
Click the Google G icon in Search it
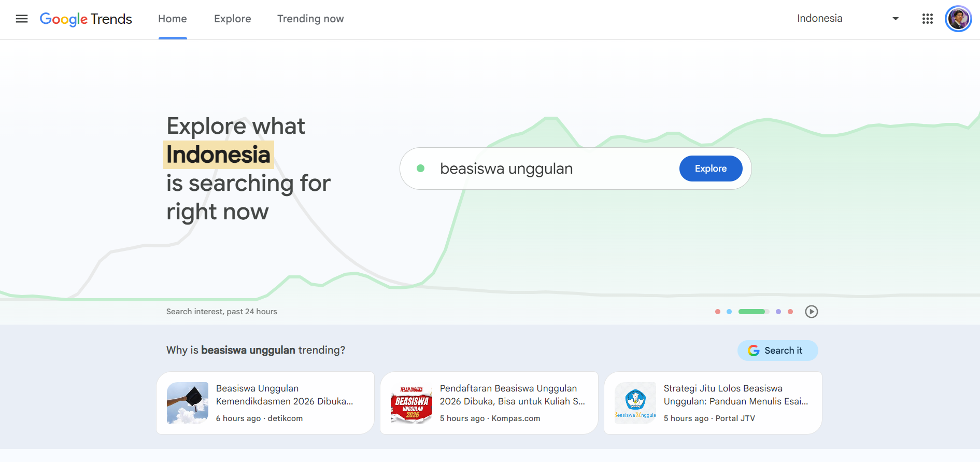[x=754, y=351]
